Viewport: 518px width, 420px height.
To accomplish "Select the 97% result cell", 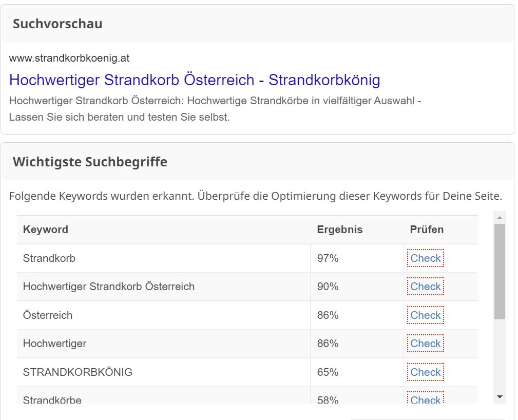I will [x=357, y=258].
